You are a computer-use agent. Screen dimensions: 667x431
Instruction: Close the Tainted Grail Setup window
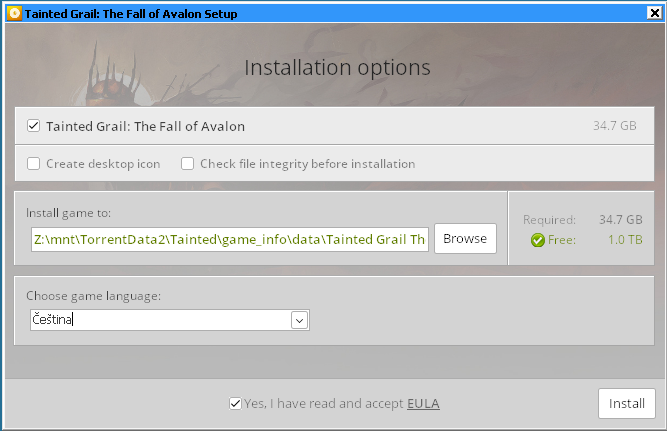(x=654, y=12)
